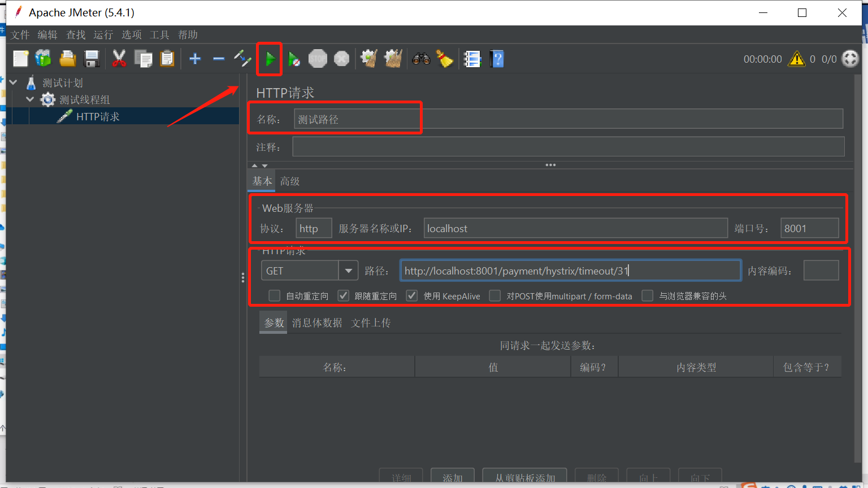
Task: Open the 运行 menu
Action: (x=103, y=35)
